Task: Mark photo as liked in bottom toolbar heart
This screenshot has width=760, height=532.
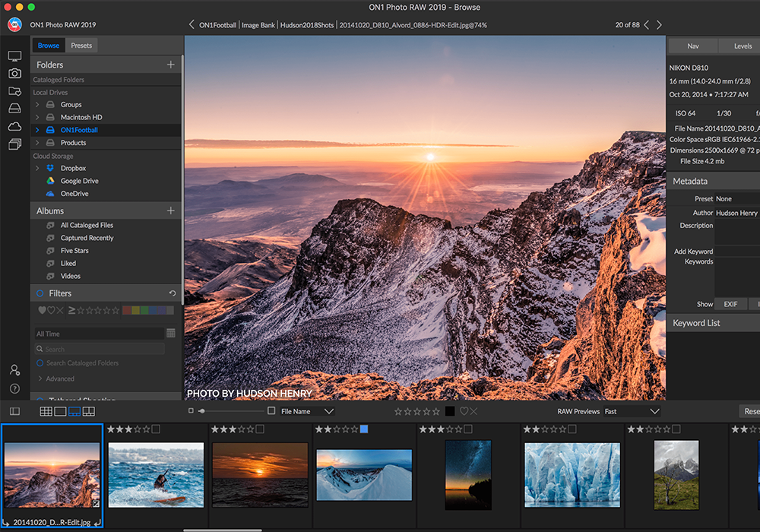Action: (464, 411)
